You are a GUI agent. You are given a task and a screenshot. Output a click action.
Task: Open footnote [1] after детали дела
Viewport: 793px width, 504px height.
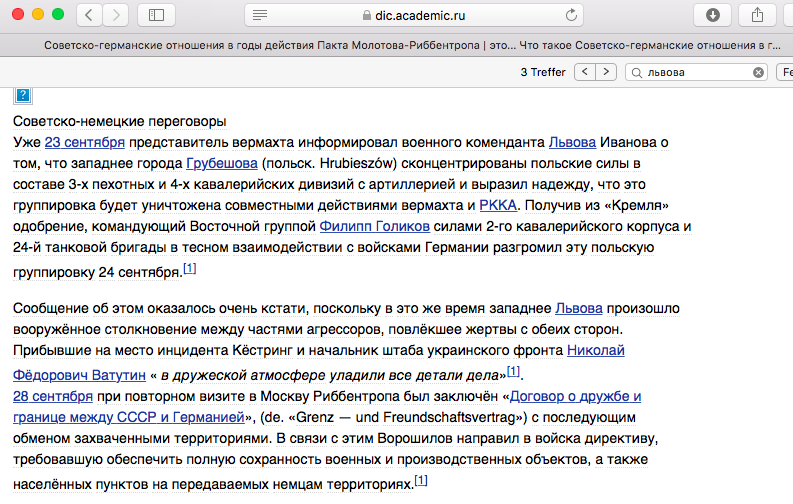point(513,372)
